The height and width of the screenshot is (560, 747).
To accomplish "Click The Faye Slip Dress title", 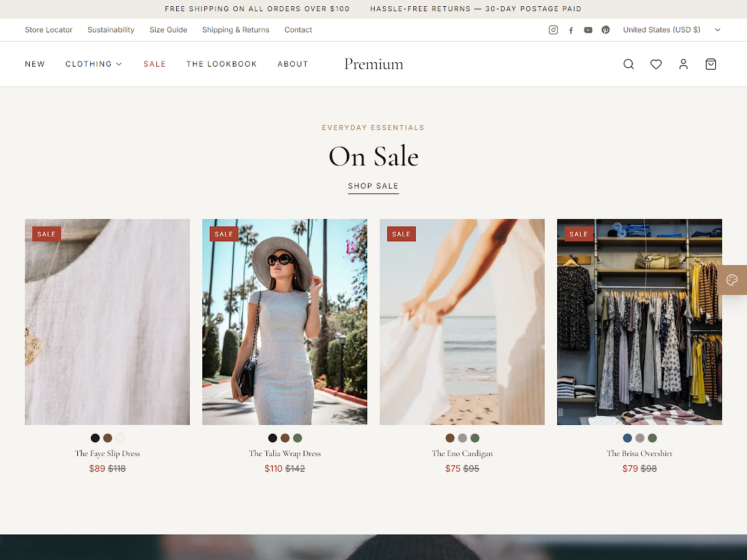I will coord(107,454).
